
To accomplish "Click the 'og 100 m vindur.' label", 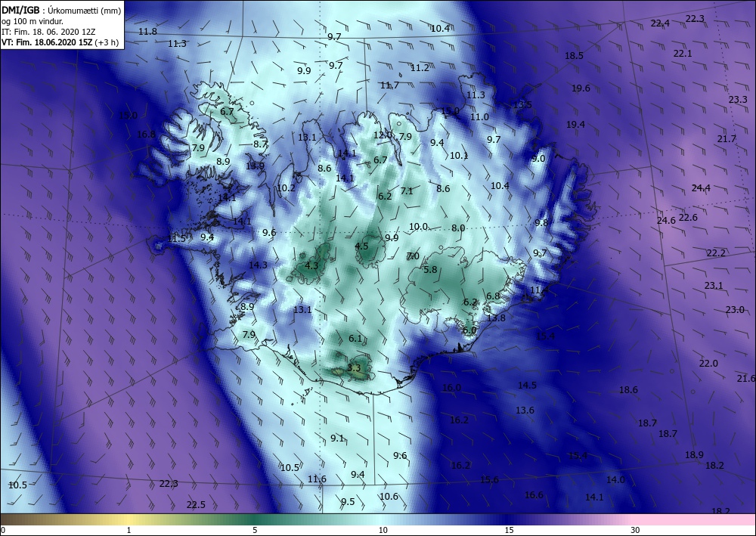I will tap(33, 20).
